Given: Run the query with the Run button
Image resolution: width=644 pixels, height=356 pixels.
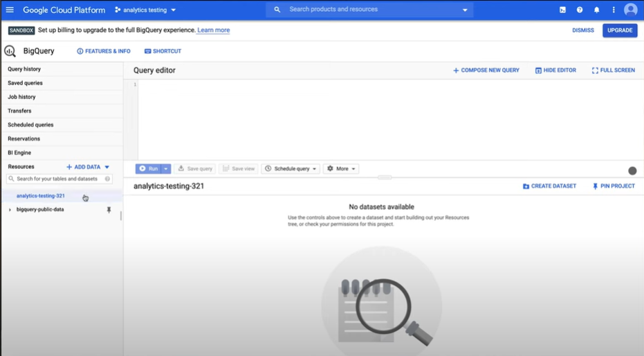Looking at the screenshot, I should pyautogui.click(x=148, y=168).
